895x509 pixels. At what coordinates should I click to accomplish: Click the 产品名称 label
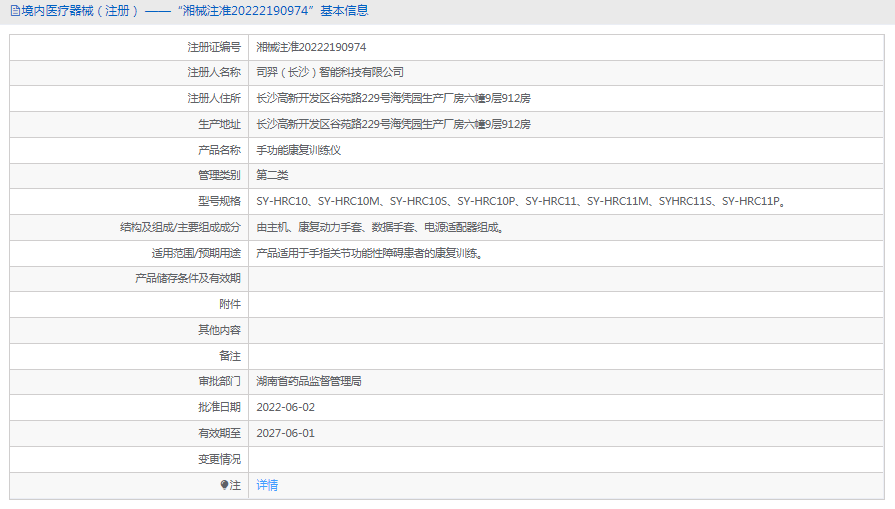219,150
